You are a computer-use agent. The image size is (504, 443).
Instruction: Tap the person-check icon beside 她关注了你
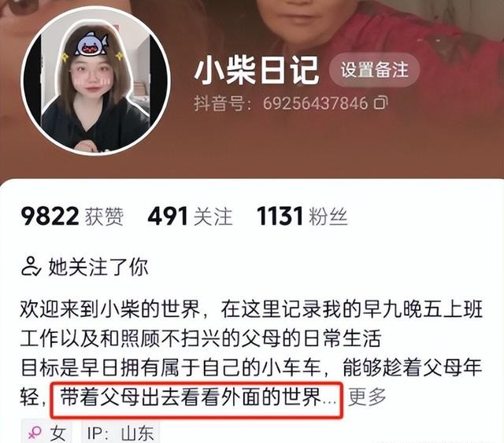coord(31,267)
